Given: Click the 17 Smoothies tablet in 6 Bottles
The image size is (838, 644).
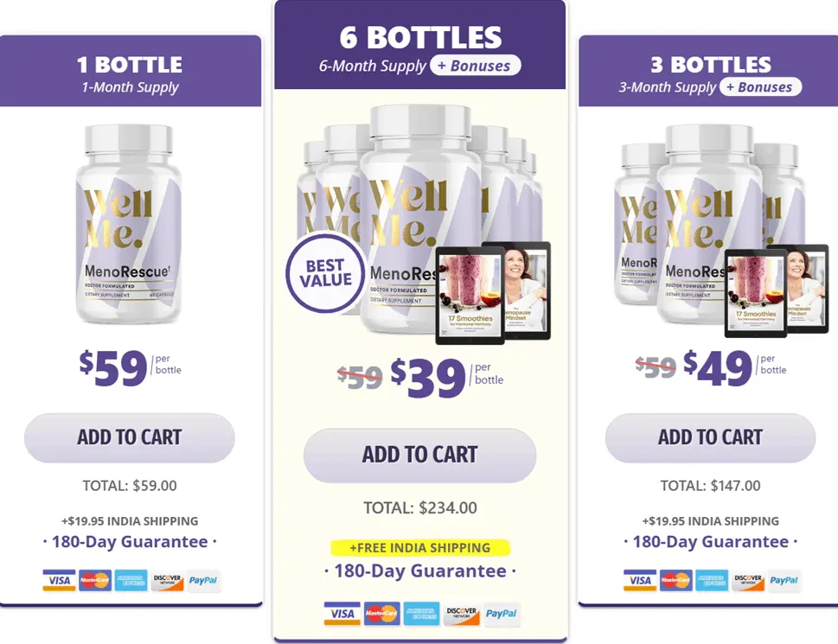Looking at the screenshot, I should coord(470,296).
